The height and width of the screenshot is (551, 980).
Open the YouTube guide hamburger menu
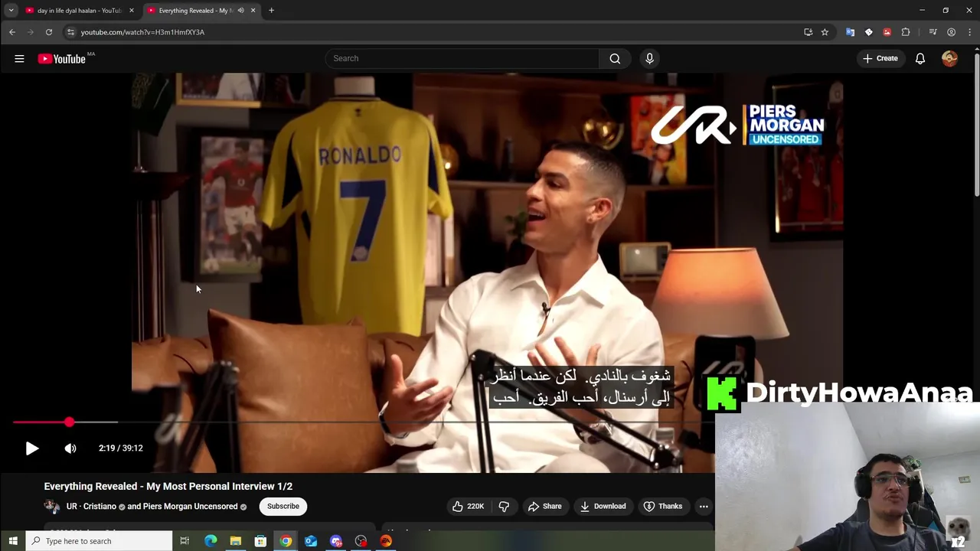(x=19, y=58)
